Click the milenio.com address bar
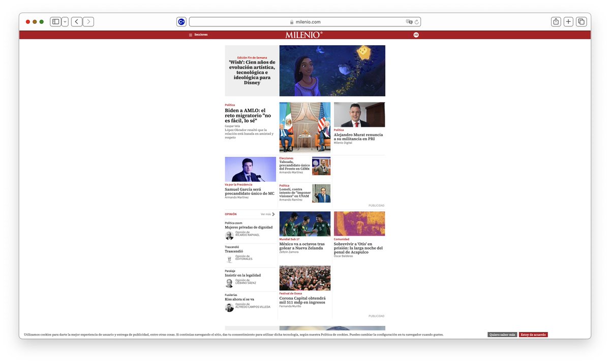The height and width of the screenshot is (364, 610). (x=305, y=22)
